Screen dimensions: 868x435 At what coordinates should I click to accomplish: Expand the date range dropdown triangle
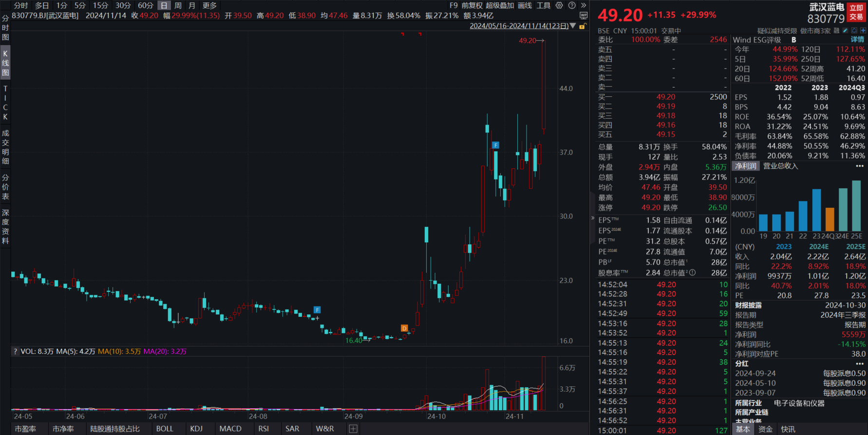coord(573,26)
